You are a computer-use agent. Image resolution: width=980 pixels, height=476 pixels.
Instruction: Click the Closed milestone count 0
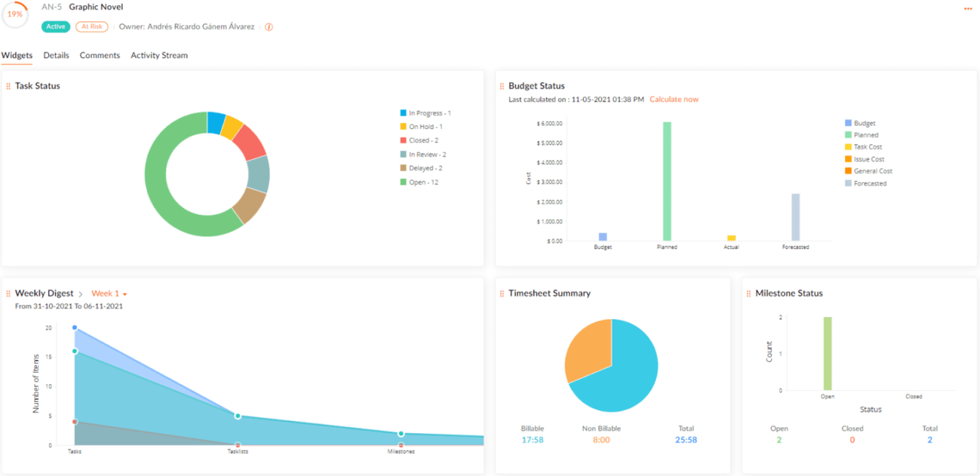[852, 440]
